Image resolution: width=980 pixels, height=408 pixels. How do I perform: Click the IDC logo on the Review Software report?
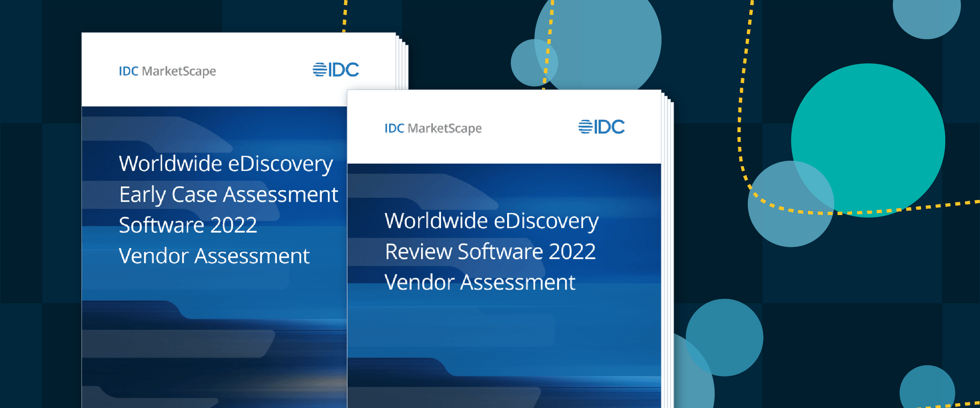pyautogui.click(x=601, y=127)
